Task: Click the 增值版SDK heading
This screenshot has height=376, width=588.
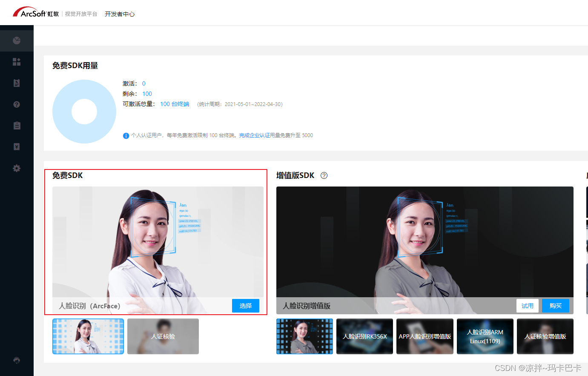Action: click(x=295, y=175)
